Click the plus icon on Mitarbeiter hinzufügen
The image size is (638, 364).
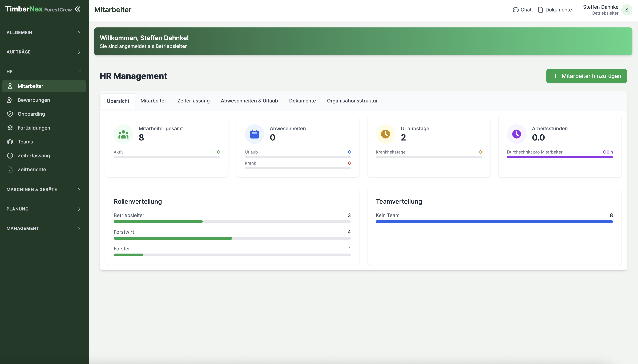click(x=555, y=76)
